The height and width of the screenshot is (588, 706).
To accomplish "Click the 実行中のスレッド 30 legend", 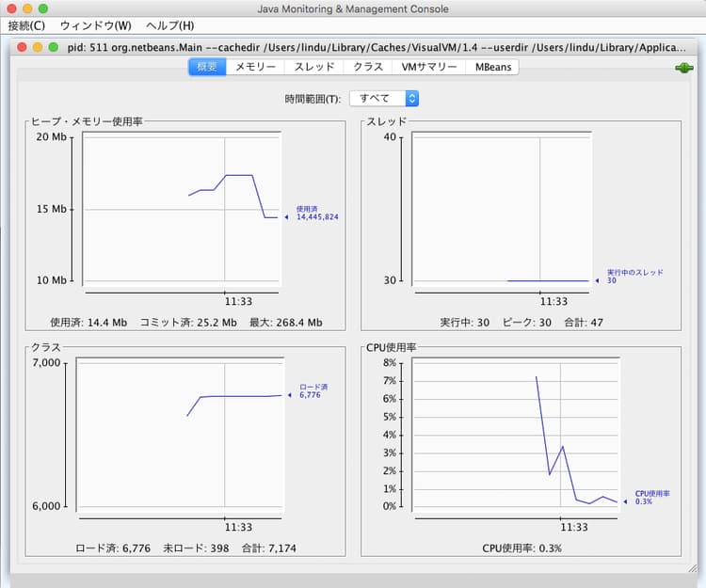I will click(x=634, y=277).
